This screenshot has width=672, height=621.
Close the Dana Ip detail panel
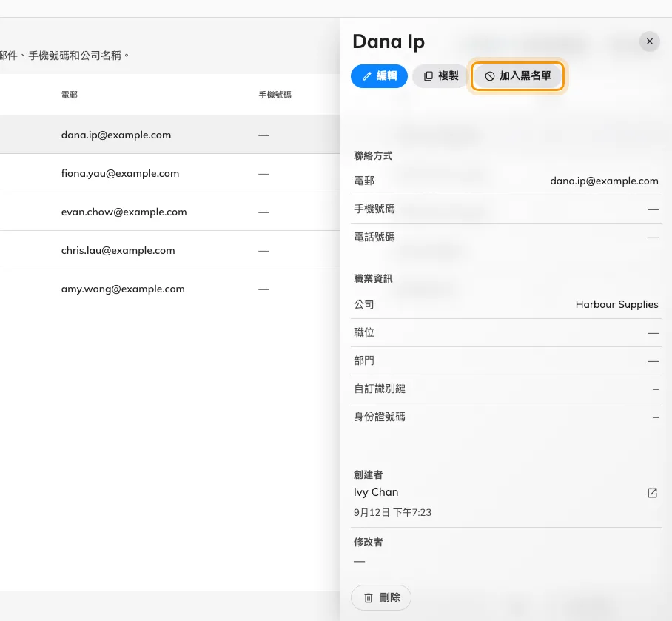coord(649,41)
